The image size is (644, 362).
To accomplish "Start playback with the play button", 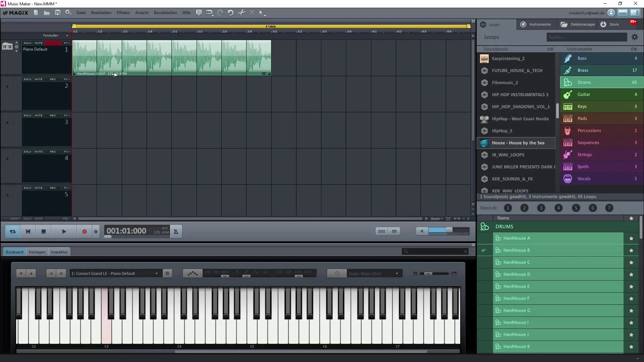I will point(64,231).
